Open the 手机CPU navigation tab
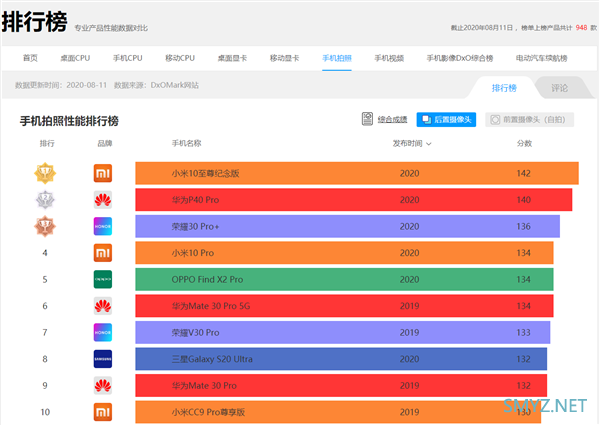The image size is (600, 425). (127, 58)
